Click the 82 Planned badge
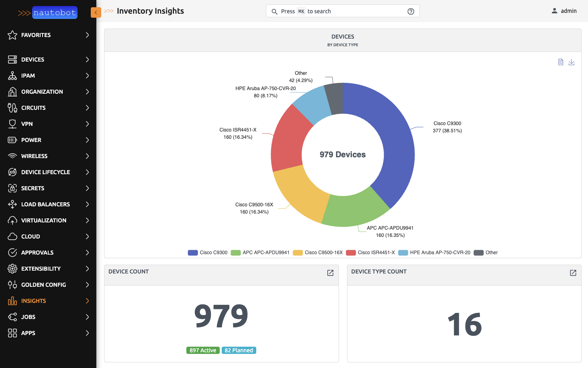Screen dimensions: 588x368 [x=239, y=350]
